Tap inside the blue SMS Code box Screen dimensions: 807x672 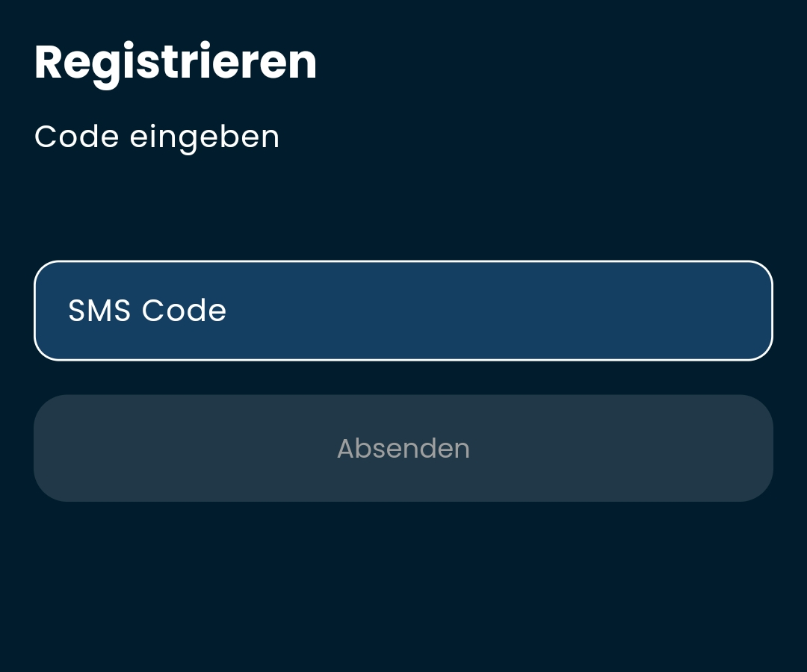pyautogui.click(x=403, y=311)
